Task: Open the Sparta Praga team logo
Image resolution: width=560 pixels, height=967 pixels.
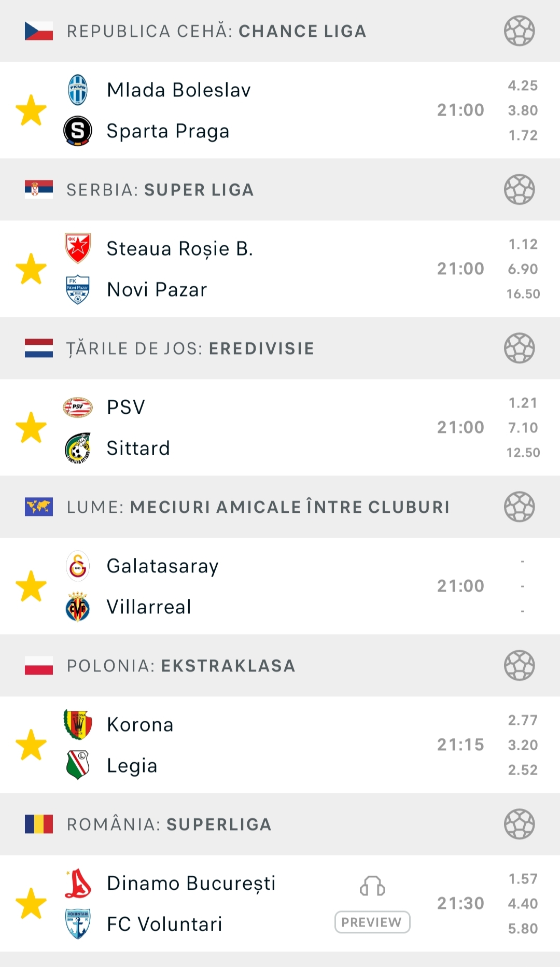Action: (x=78, y=131)
